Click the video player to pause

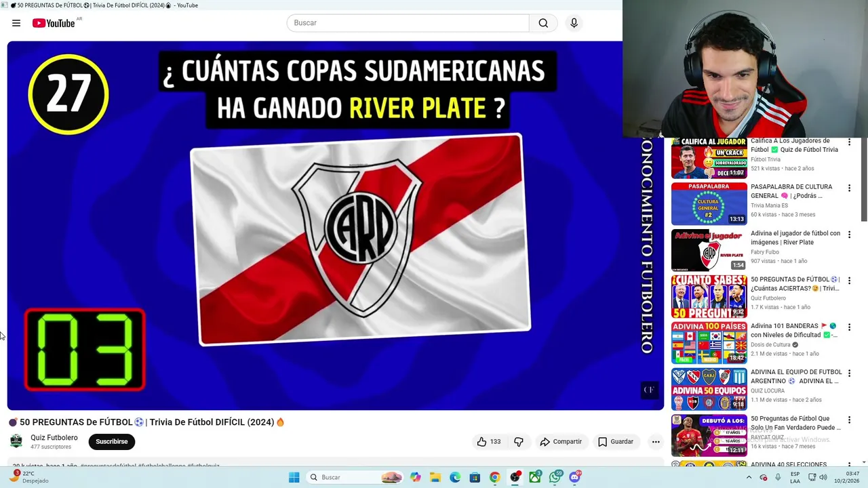335,226
